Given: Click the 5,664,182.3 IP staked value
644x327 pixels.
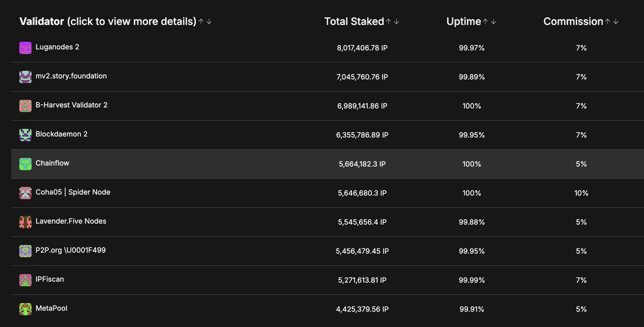Looking at the screenshot, I should 362,164.
